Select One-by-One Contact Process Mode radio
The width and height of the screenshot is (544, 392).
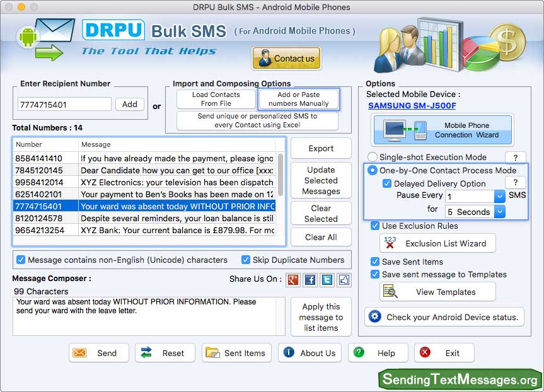pos(373,170)
